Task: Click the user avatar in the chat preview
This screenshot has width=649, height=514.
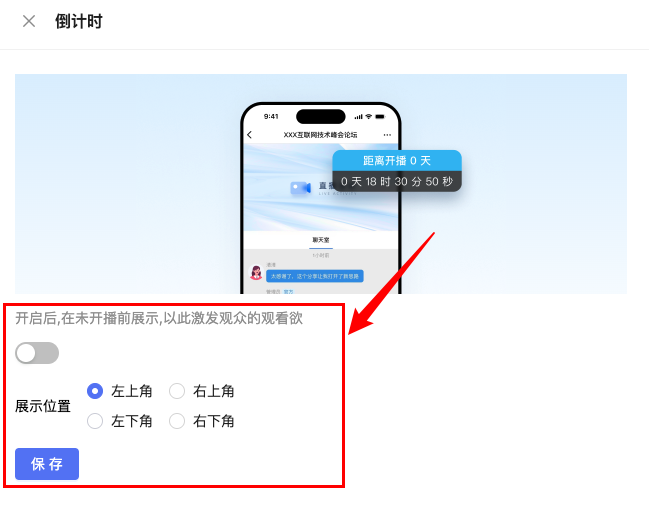Action: coord(256,273)
